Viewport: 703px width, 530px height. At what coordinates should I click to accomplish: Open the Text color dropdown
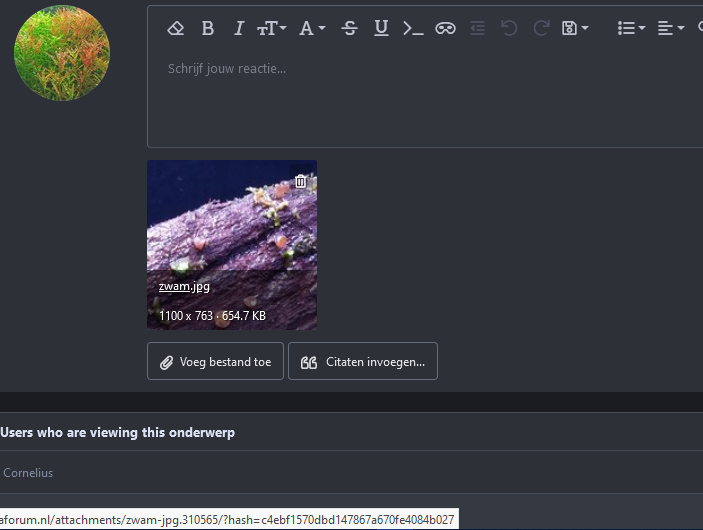coord(312,28)
